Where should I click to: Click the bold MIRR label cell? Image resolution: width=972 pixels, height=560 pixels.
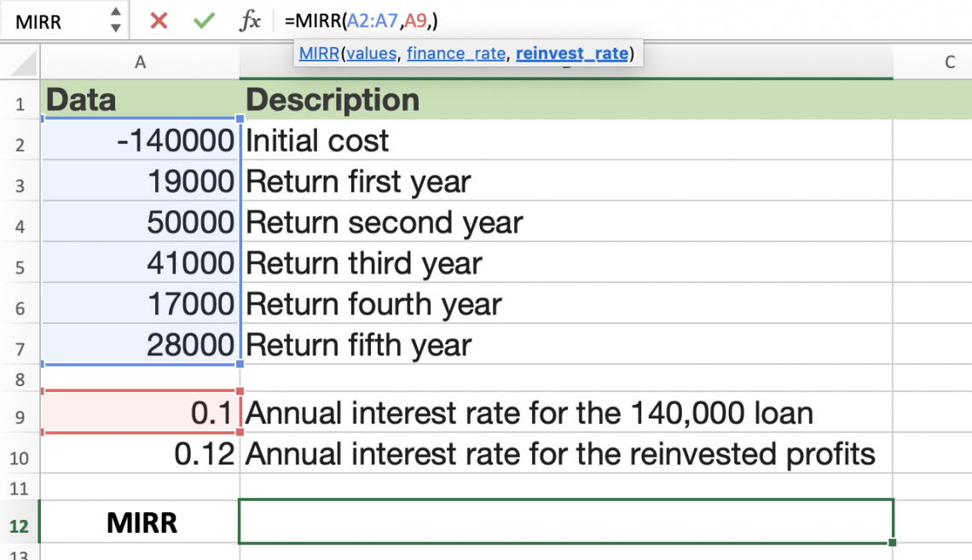pos(141,522)
